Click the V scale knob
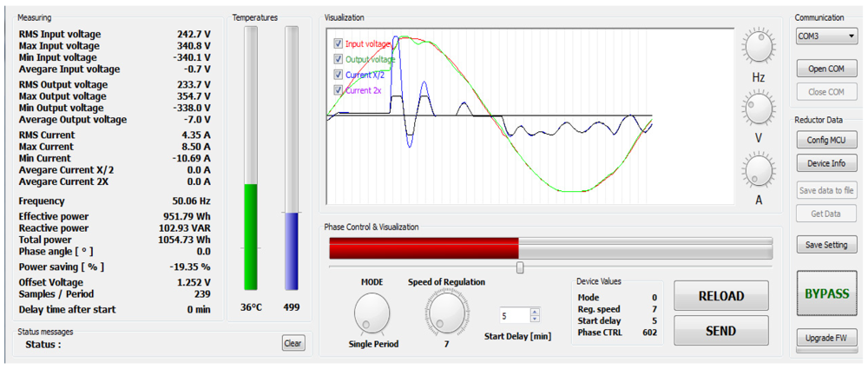This screenshot has height=369, width=868. click(758, 110)
